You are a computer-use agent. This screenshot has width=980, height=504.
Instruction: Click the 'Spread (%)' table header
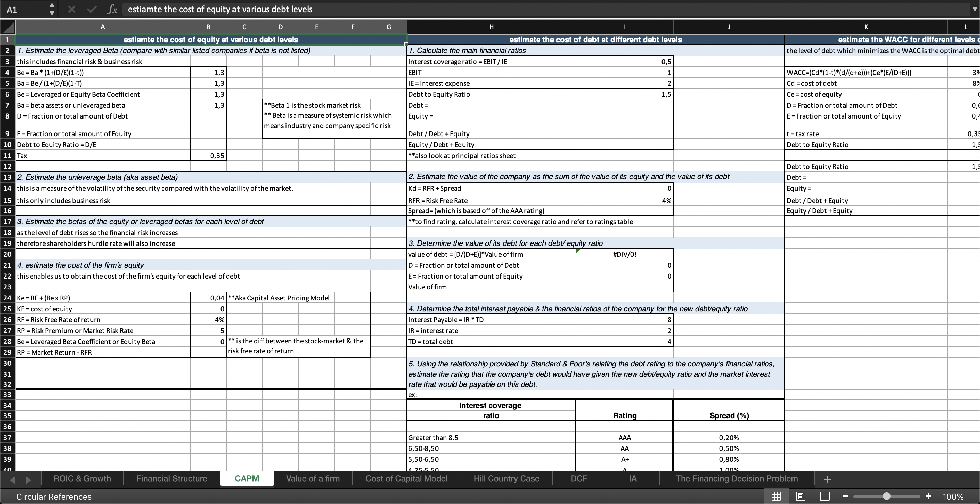pyautogui.click(x=729, y=415)
